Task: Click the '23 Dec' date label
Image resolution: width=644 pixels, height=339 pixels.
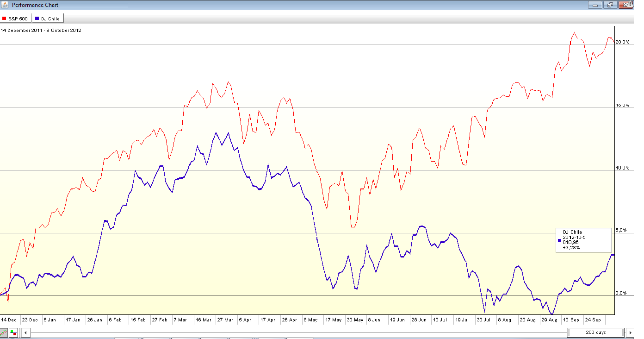Action: [30, 320]
